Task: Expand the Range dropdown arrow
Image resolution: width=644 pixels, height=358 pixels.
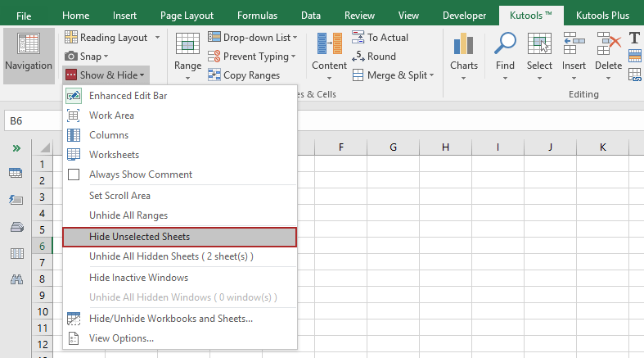Action: (x=187, y=78)
